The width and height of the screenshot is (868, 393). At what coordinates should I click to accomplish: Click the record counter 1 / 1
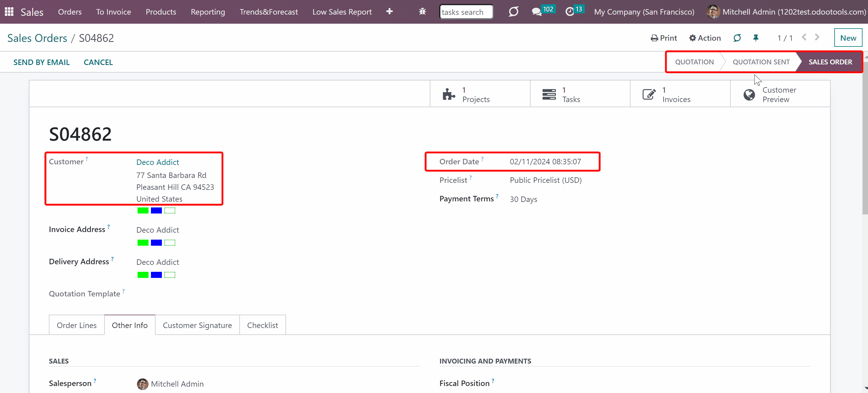(785, 38)
